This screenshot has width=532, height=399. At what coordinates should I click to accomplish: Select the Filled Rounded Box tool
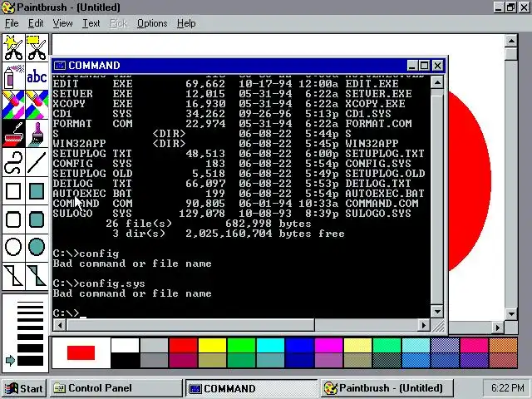click(x=37, y=219)
